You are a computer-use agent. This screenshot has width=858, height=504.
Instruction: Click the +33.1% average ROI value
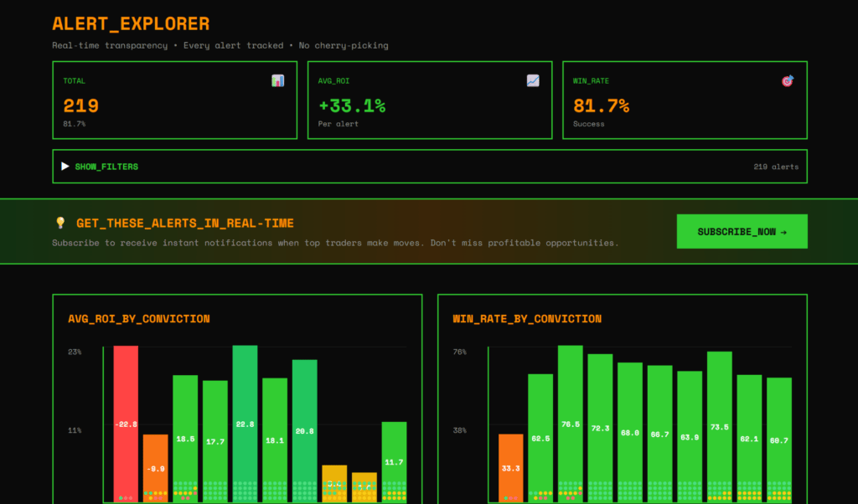[x=352, y=105]
